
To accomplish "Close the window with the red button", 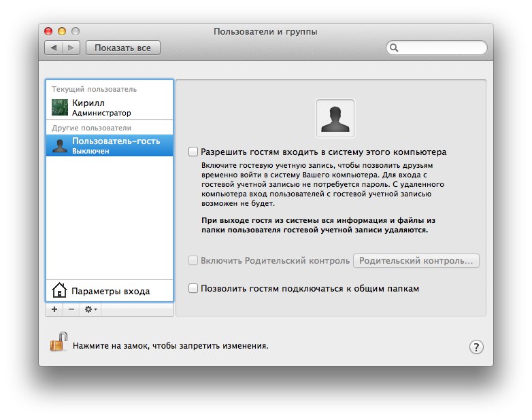I will pos(48,31).
